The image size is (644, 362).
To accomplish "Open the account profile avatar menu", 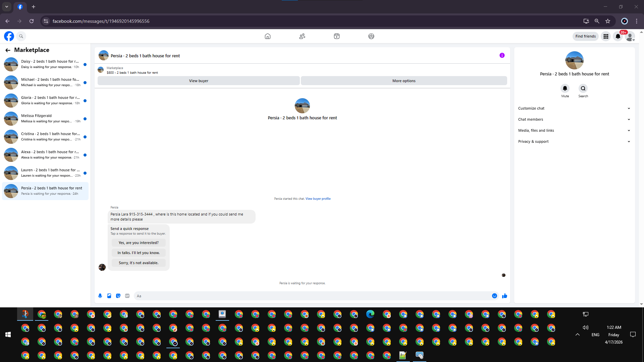I will click(x=630, y=36).
